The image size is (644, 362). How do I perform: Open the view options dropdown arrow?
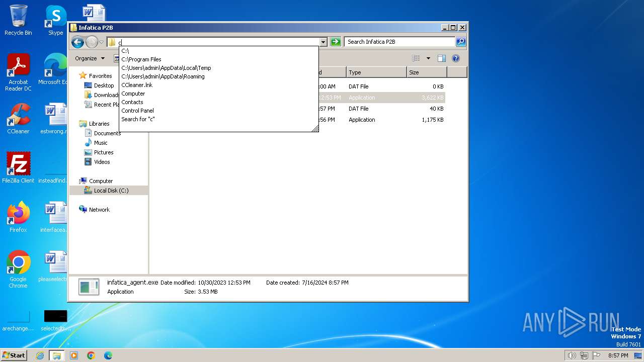[428, 58]
